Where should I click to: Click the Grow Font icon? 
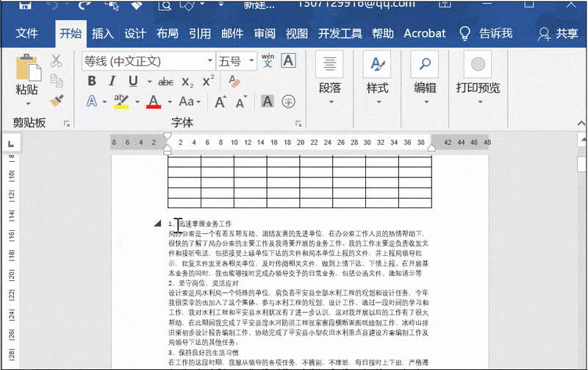pos(220,102)
